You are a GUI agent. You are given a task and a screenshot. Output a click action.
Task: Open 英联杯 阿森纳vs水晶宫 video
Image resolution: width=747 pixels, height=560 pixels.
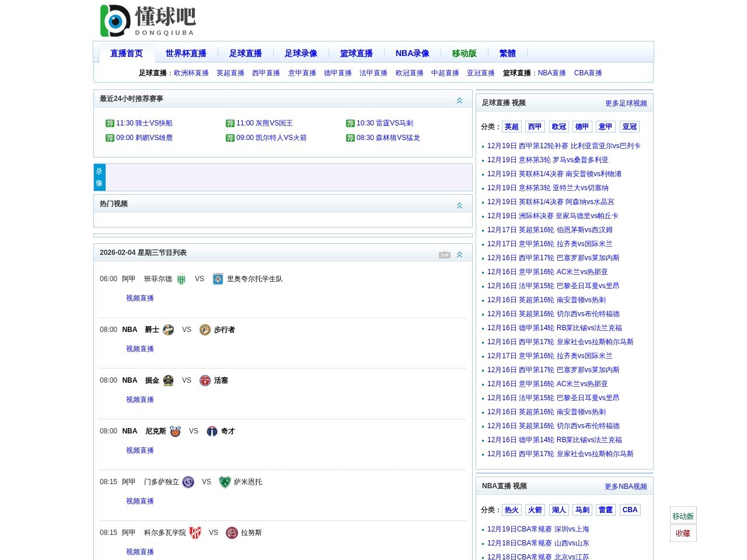[x=550, y=202]
